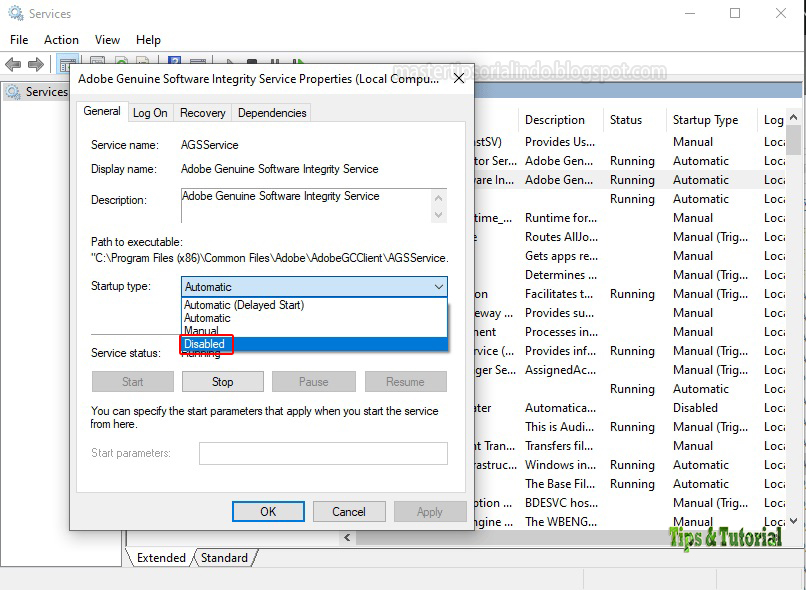This screenshot has height=590, width=806.
Task: Select the row described 'Runtime for...'
Action: pos(630,218)
